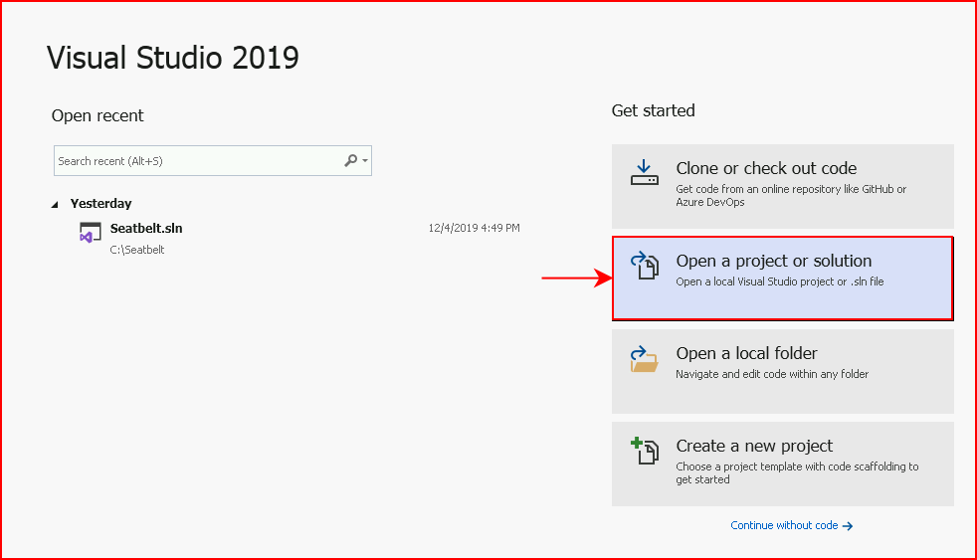This screenshot has height=560, width=977.
Task: Click the Seatbelt.sln solution file icon
Action: point(90,233)
